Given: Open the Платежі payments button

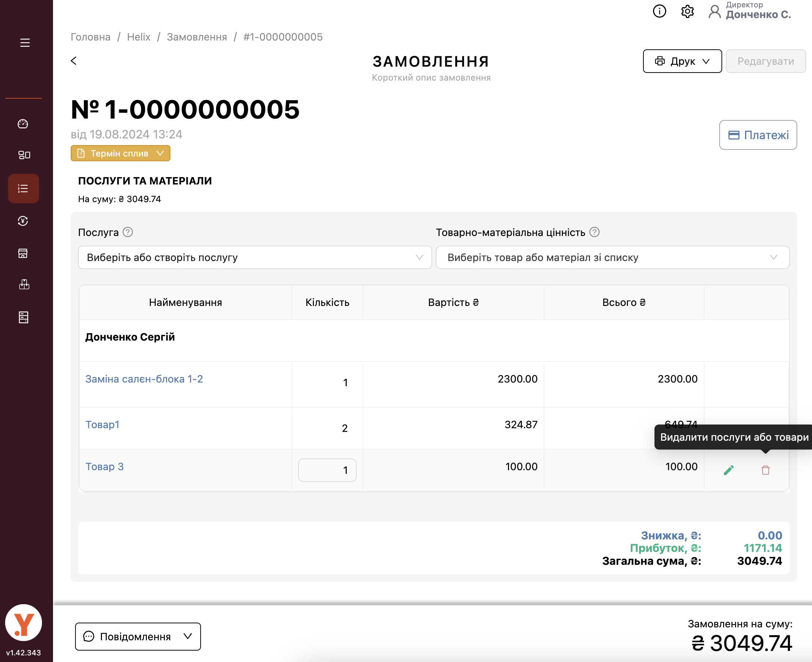Looking at the screenshot, I should coord(758,135).
